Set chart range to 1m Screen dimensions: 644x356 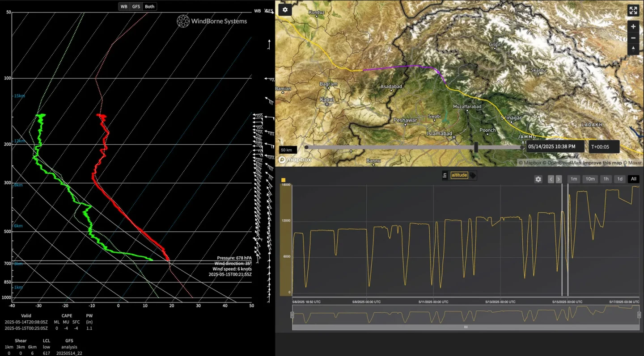pos(574,179)
